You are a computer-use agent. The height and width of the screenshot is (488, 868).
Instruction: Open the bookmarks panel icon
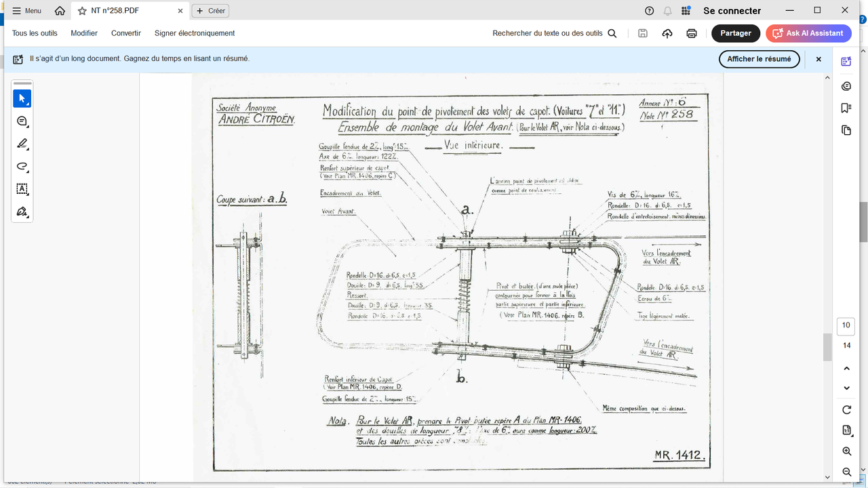pos(846,108)
